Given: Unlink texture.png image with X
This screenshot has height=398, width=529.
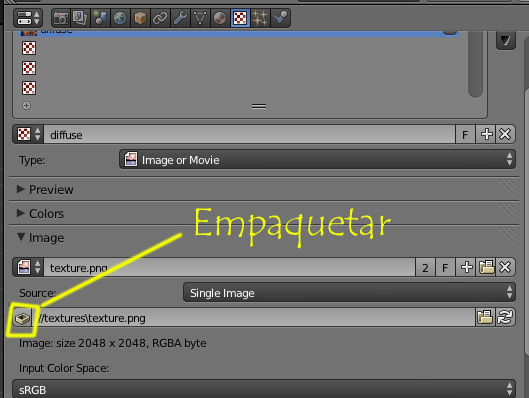Looking at the screenshot, I should click(505, 267).
